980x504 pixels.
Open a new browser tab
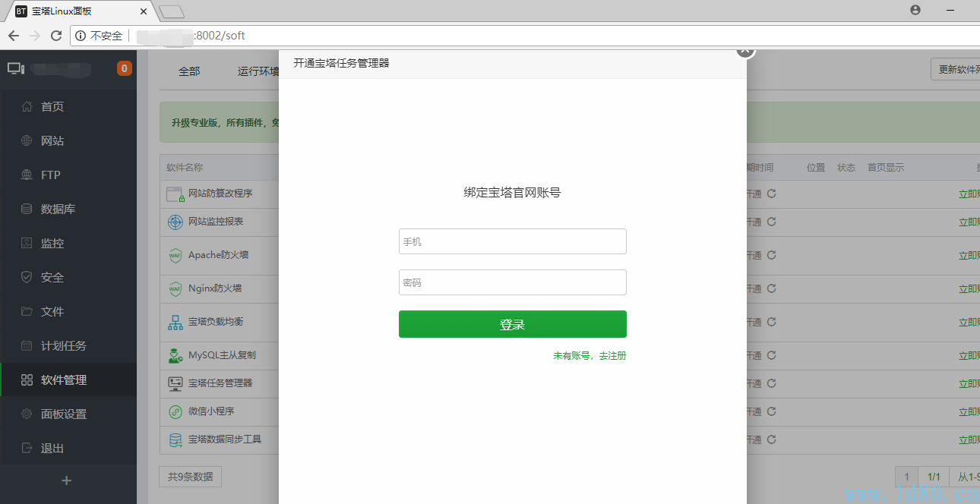click(172, 11)
